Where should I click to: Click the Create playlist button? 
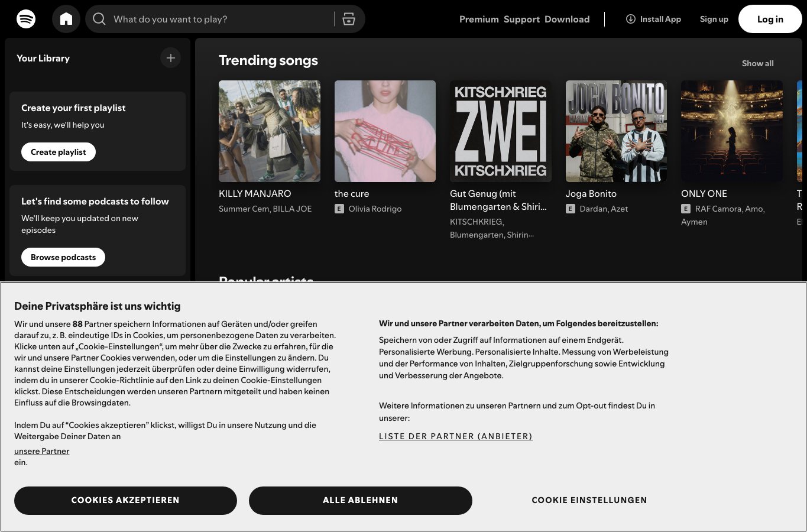(x=59, y=152)
